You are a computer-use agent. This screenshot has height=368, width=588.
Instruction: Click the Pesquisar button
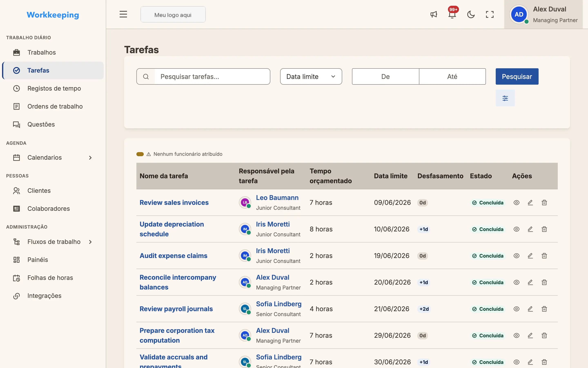[x=517, y=76]
